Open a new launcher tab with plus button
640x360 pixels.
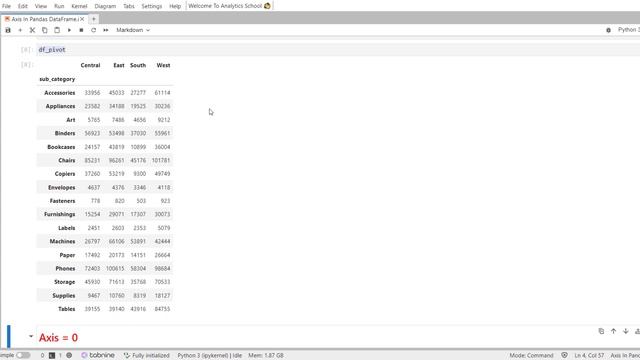pyautogui.click(x=93, y=19)
